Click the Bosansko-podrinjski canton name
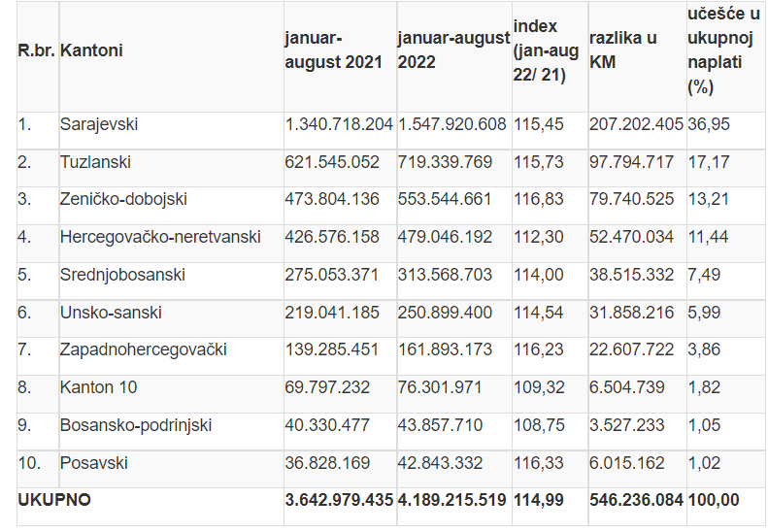This screenshot has height=532, width=768. 136,425
